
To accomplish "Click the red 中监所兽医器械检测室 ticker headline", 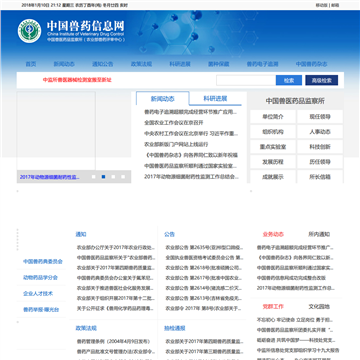I will pos(77,80).
